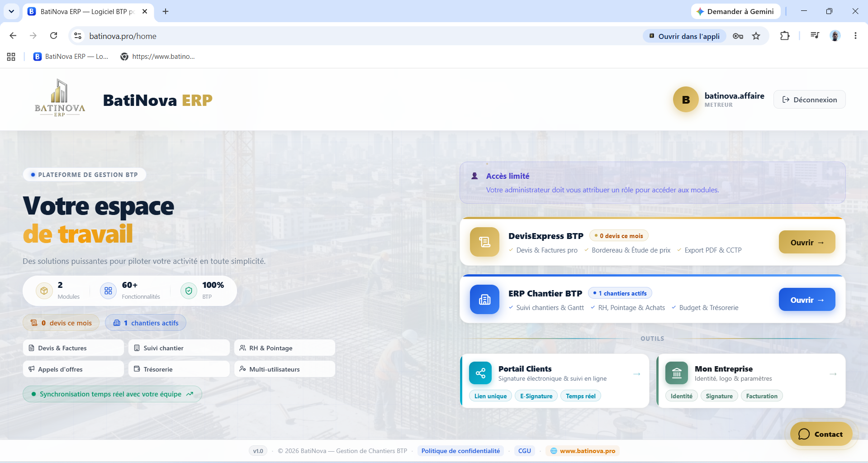Viewport: 868px width, 463px height.
Task: Click Ouvrir dans l'appli button
Action: point(684,36)
